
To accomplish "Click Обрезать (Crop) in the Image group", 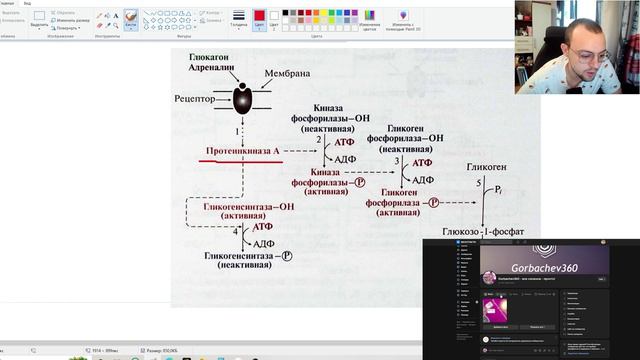I will click(63, 13).
